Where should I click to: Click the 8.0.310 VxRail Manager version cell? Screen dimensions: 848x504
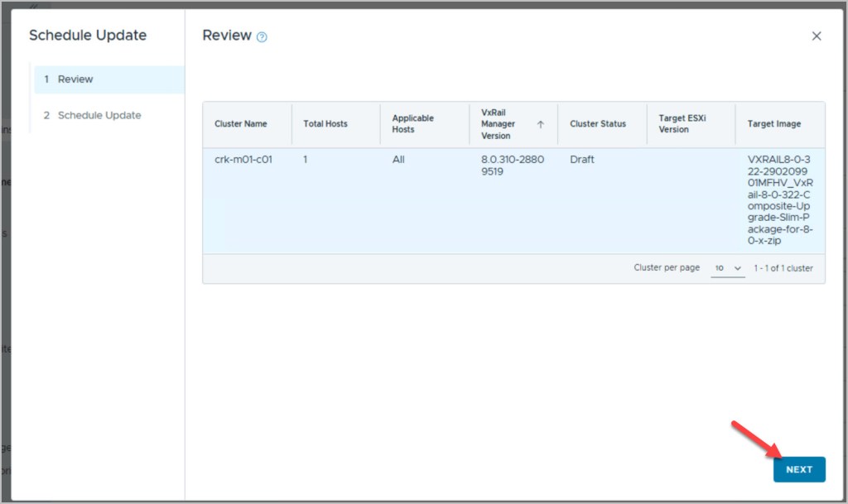tap(513, 166)
